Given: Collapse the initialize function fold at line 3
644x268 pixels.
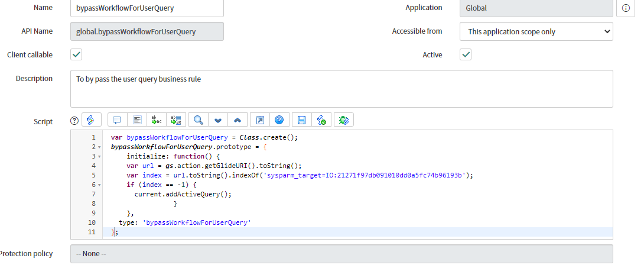Looking at the screenshot, I should (x=99, y=157).
